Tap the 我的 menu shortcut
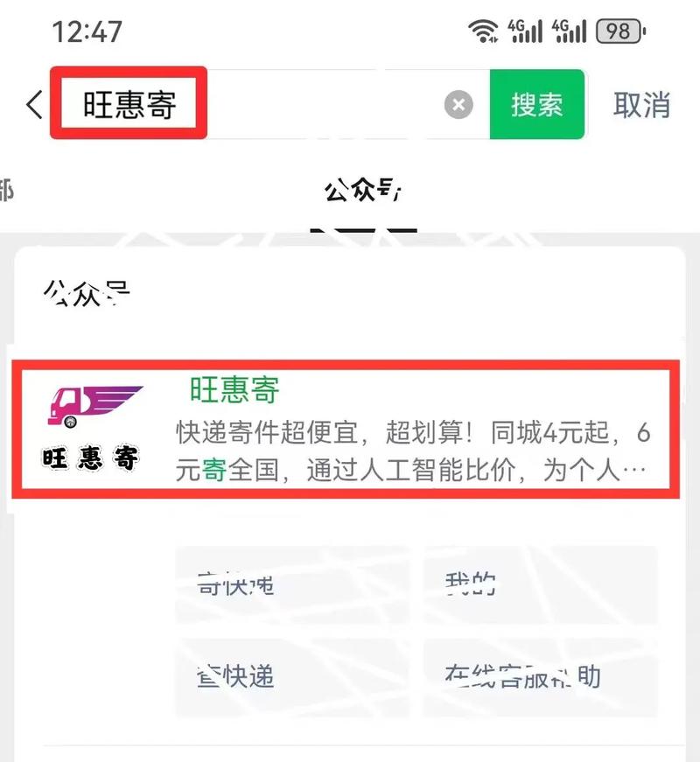Screen dimensions: 700x762 coord(541,585)
